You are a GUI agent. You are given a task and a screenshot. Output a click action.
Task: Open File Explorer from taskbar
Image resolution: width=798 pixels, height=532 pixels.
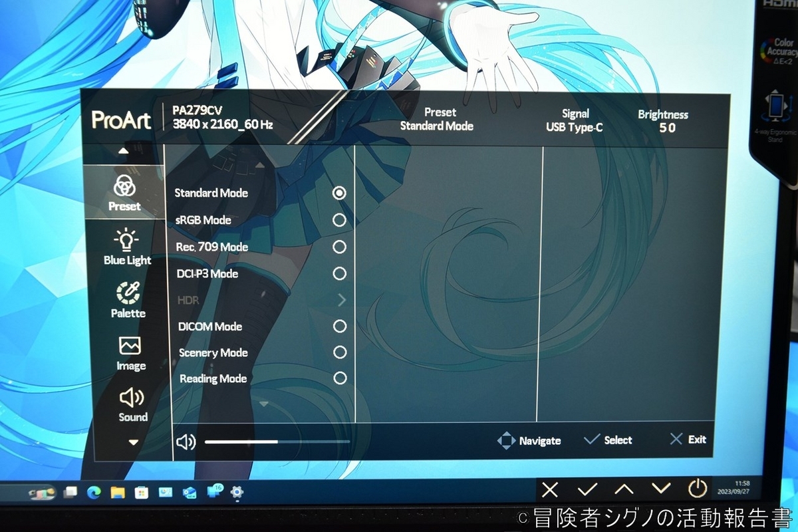[x=118, y=493]
